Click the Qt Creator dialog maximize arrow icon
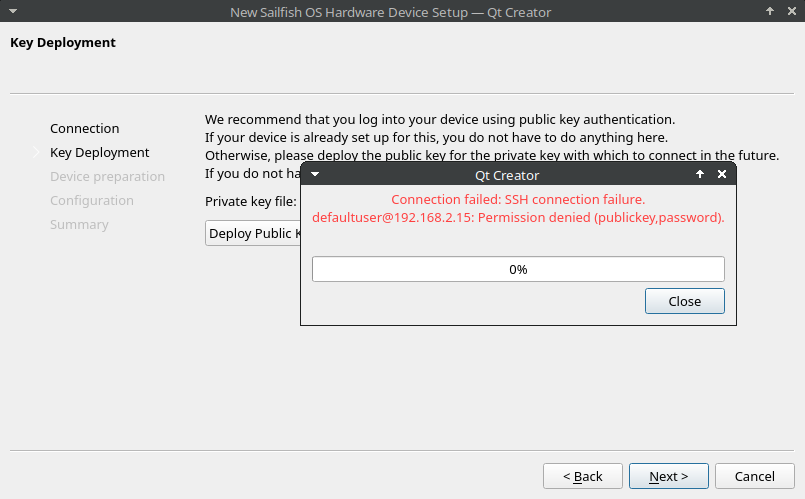The height and width of the screenshot is (499, 805). click(700, 175)
